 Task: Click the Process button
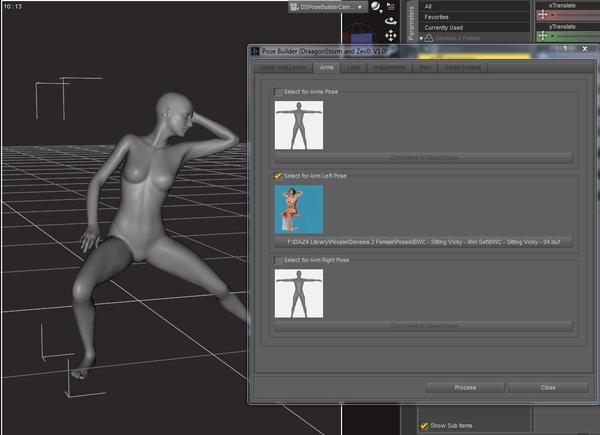pos(465,387)
